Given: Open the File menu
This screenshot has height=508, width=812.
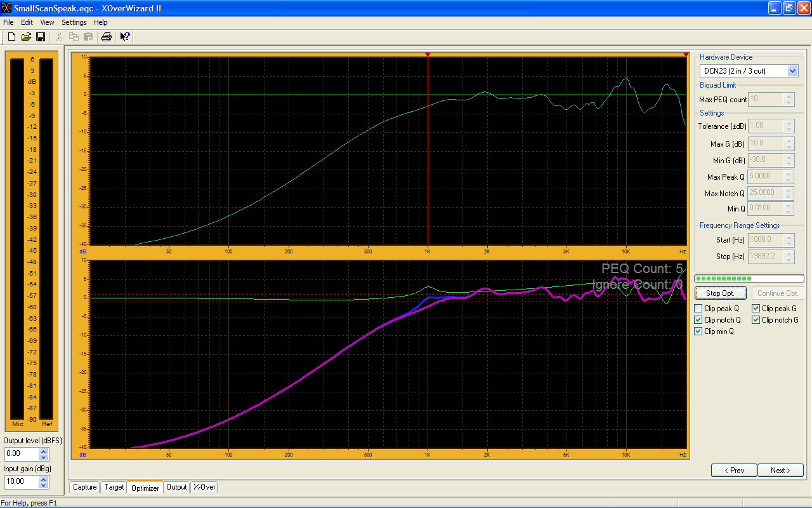Looking at the screenshot, I should (x=8, y=22).
